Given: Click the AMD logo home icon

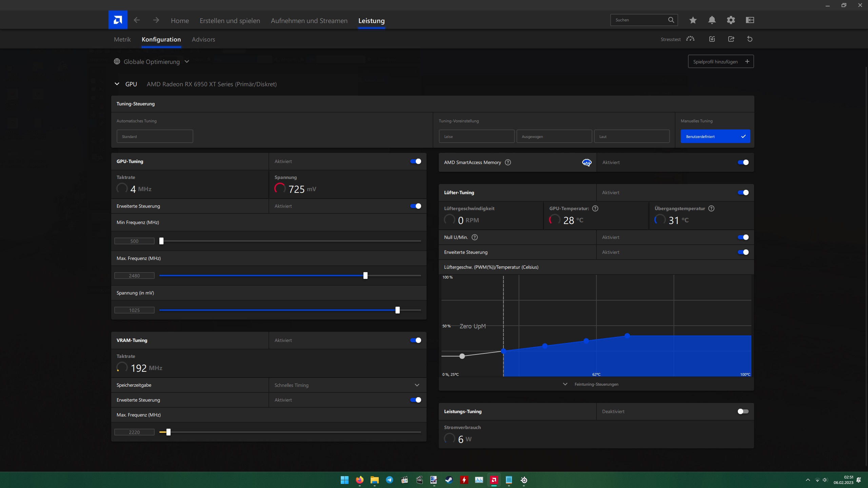Looking at the screenshot, I should [118, 20].
